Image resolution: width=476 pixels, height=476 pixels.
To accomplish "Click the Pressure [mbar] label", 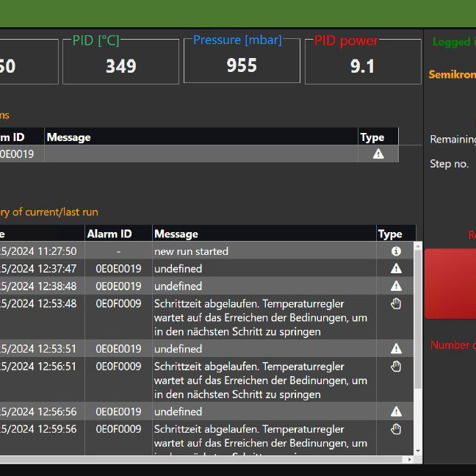I will [237, 40].
